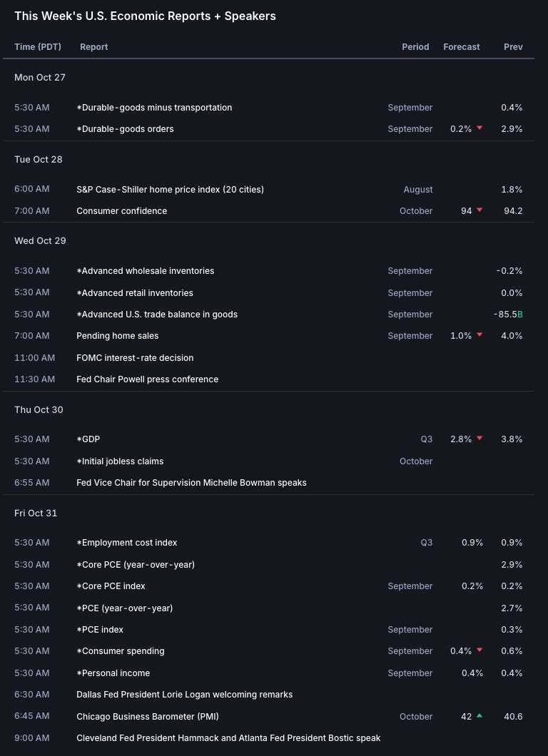Click the green B in the trade balance value
Viewport: 548px width, 756px height.
pyautogui.click(x=519, y=314)
